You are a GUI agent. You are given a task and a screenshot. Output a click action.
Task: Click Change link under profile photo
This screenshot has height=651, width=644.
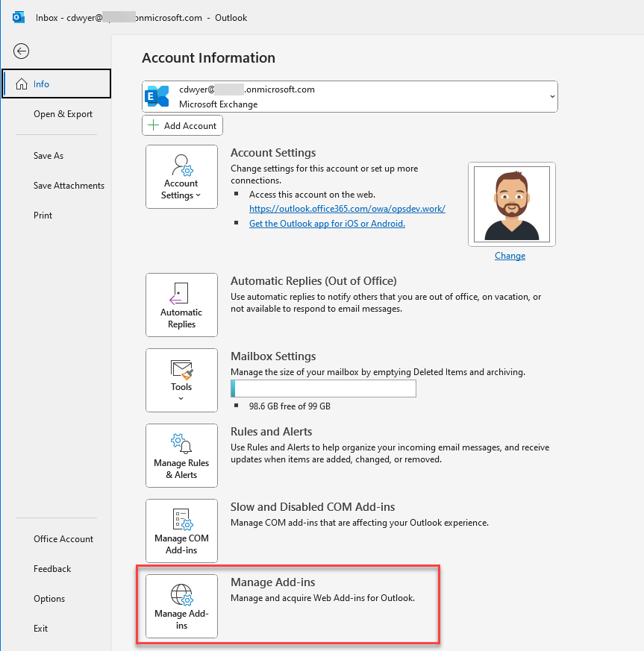510,256
